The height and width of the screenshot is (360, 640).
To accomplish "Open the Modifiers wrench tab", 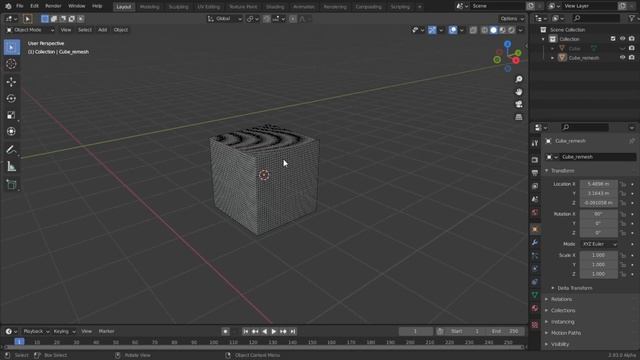I will click(535, 243).
